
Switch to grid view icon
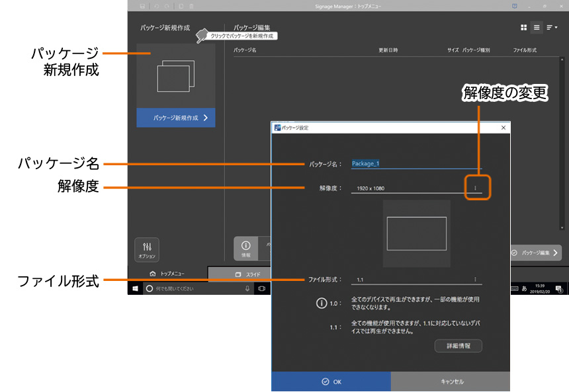(523, 28)
